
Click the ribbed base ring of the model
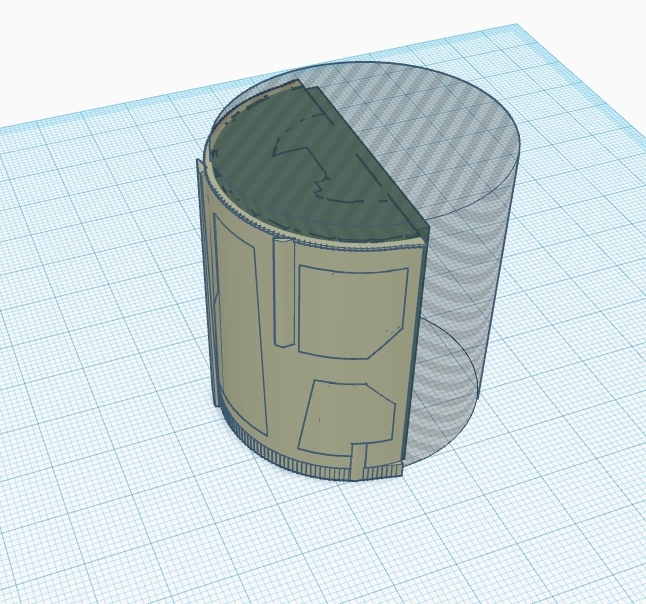[300, 461]
